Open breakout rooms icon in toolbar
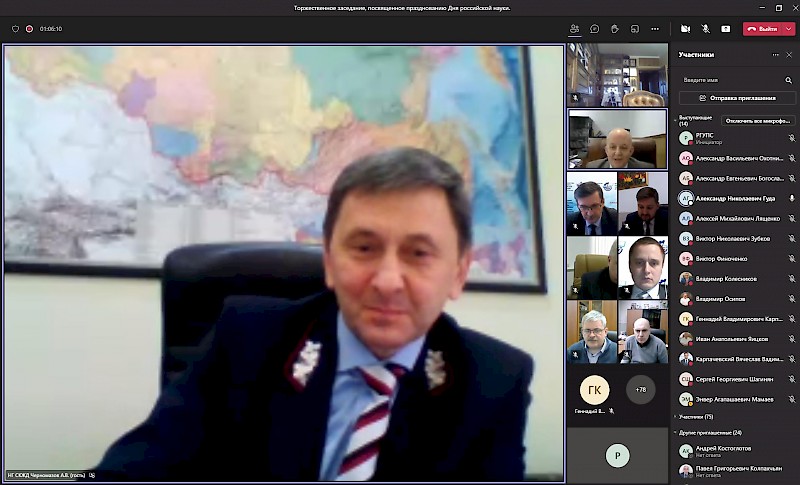 click(635, 29)
